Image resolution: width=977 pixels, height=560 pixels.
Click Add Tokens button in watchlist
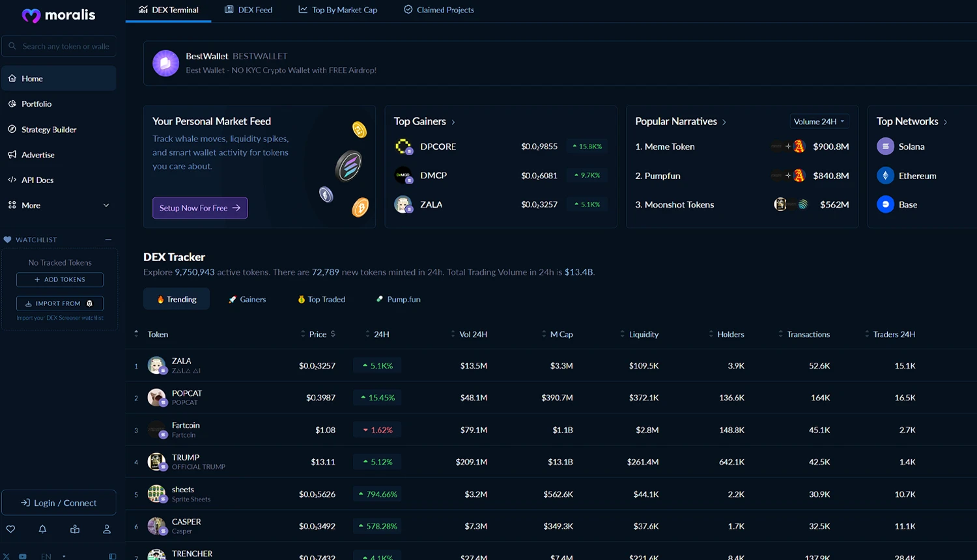click(60, 279)
